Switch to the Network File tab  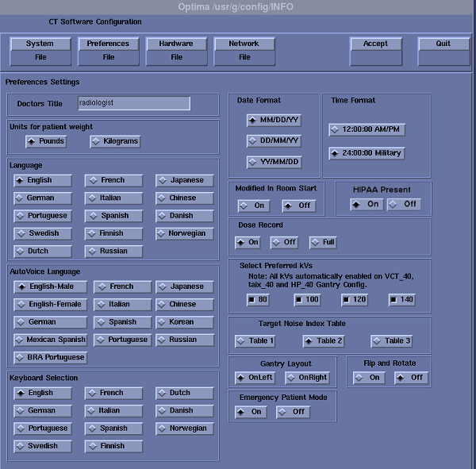244,50
